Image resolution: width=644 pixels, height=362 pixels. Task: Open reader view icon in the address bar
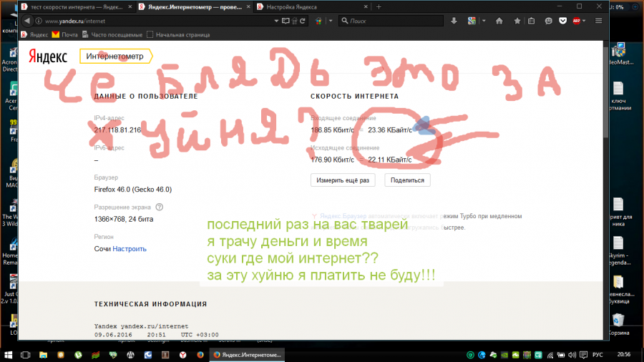pos(286,21)
